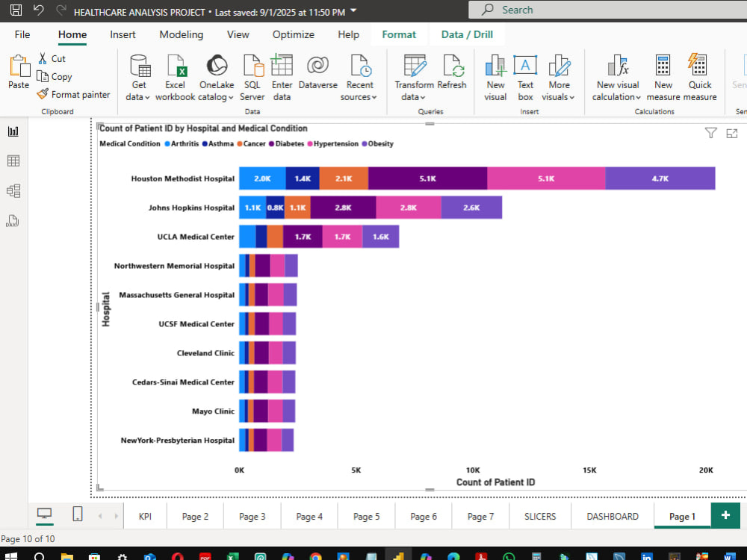Screen dimensions: 747x560
Task: Switch to desktop layout view
Action: click(x=44, y=514)
